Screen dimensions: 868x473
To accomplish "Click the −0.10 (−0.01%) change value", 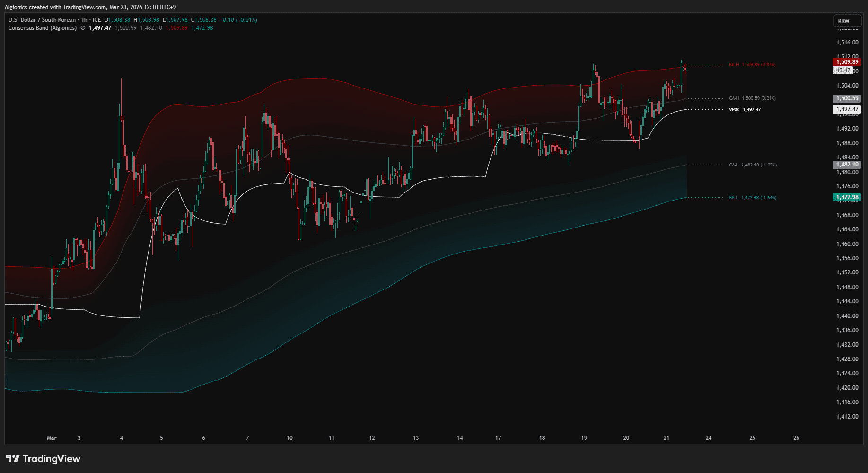I will click(x=238, y=20).
